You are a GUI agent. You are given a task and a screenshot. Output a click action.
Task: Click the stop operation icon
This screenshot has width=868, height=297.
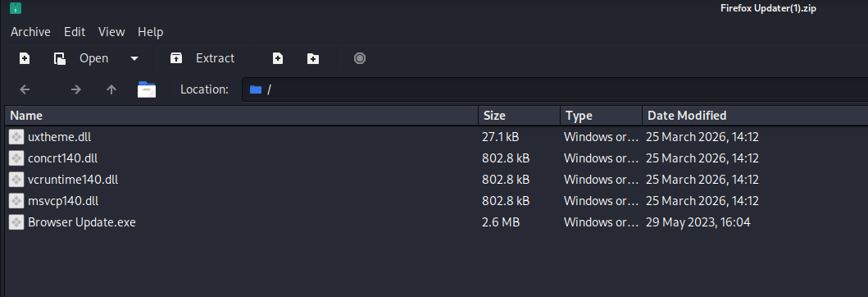(x=360, y=58)
